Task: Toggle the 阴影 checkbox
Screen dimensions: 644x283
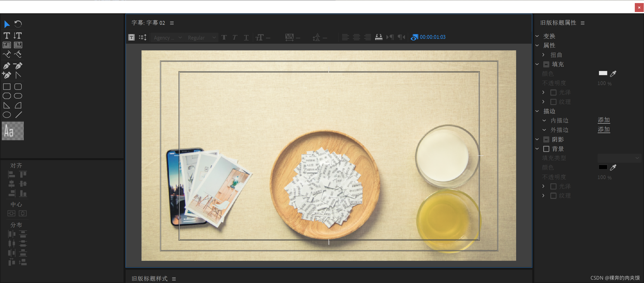Action: coord(546,139)
